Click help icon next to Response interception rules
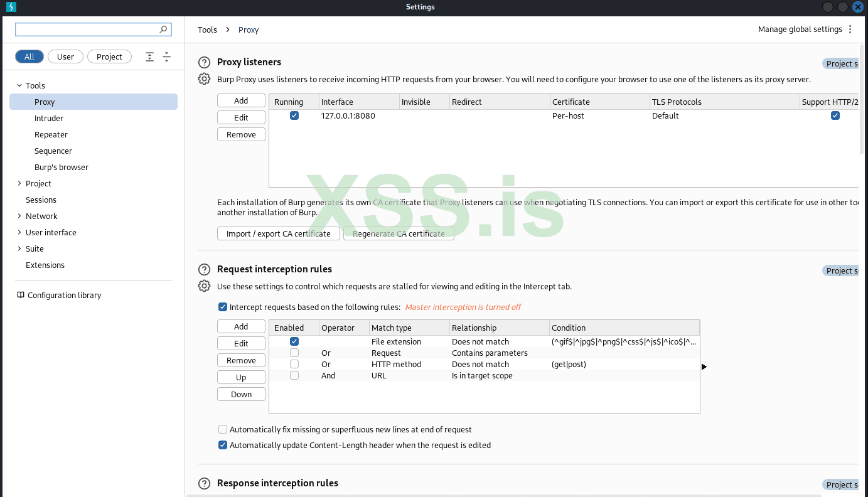Screen dimensions: 868x497 204,483
